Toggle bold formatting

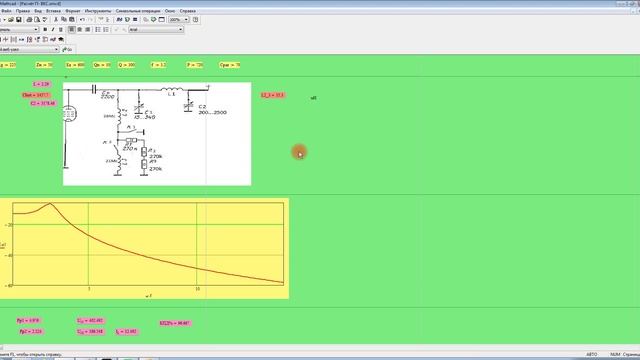click(x=45, y=29)
